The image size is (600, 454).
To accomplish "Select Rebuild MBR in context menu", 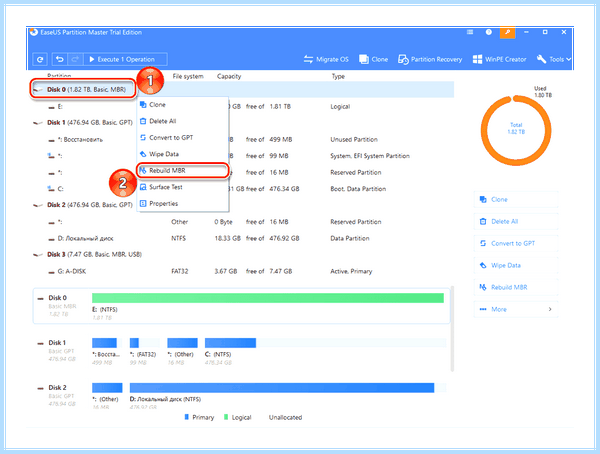I will pos(183,171).
